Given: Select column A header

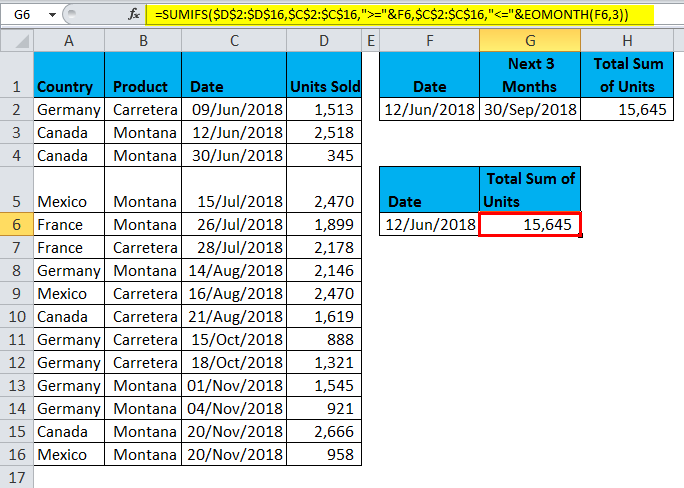Looking at the screenshot, I should click(x=69, y=41).
